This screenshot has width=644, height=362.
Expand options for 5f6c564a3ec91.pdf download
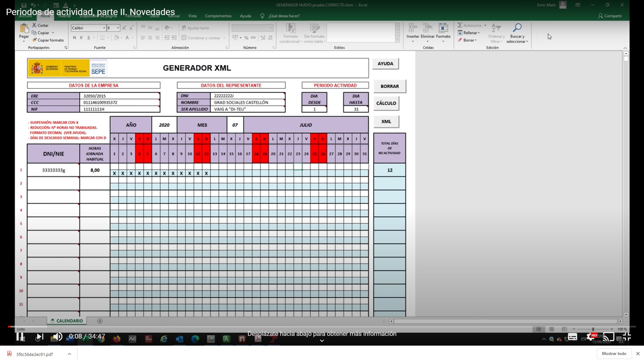(x=69, y=354)
